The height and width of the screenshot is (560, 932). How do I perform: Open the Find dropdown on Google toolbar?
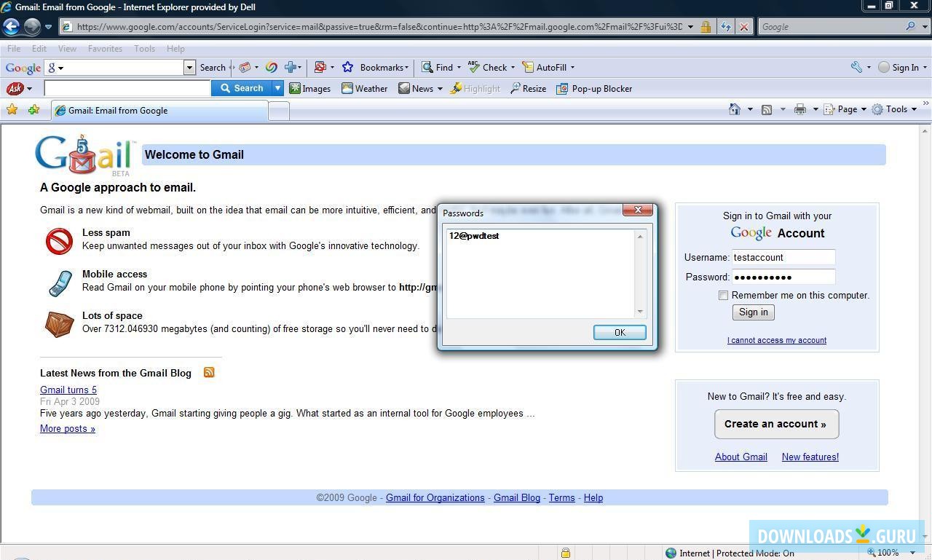click(x=459, y=68)
